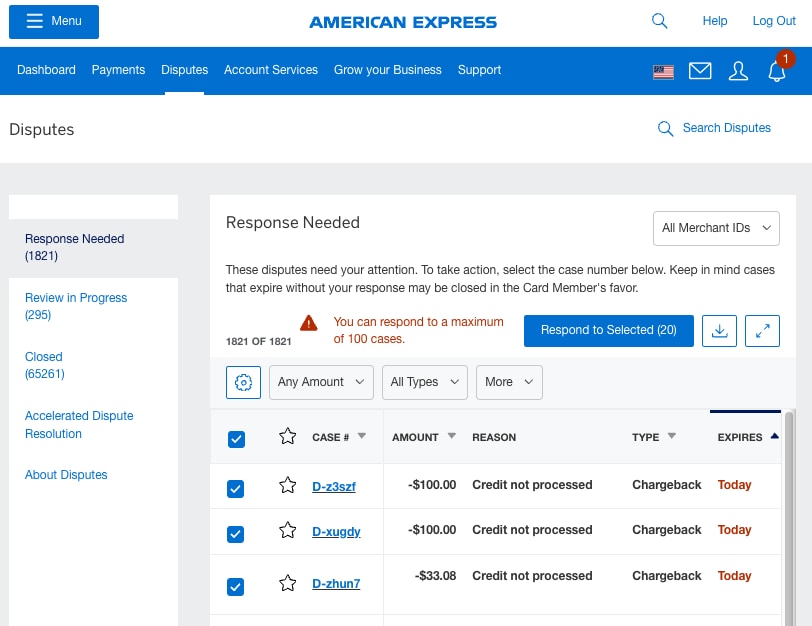
Task: Open the hamburger Menu button
Action: click(x=53, y=21)
